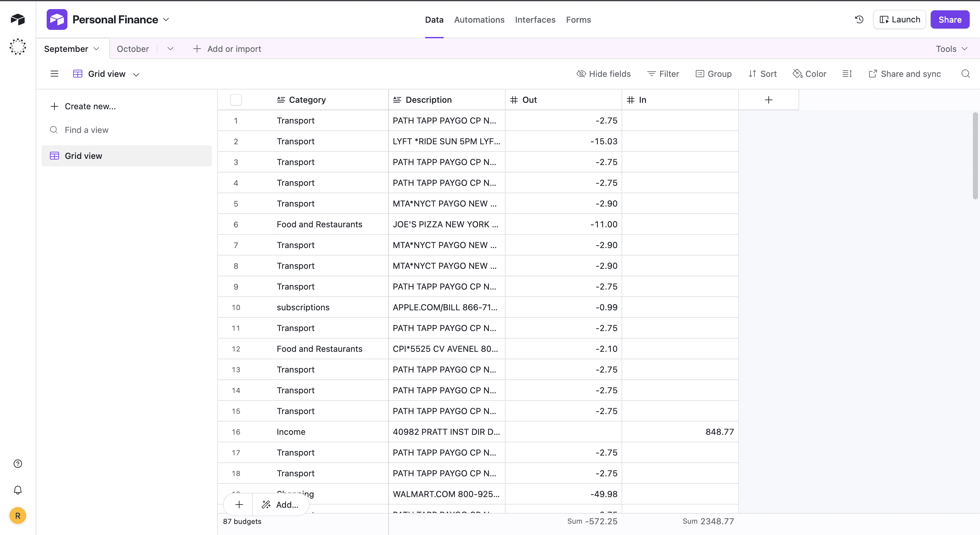Click the purple Share button
Viewport: 980px width, 535px height.
pyautogui.click(x=950, y=19)
